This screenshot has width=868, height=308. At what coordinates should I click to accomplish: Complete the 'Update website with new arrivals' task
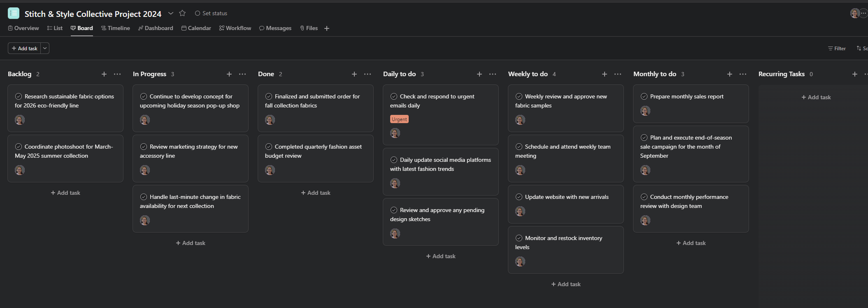(x=519, y=197)
